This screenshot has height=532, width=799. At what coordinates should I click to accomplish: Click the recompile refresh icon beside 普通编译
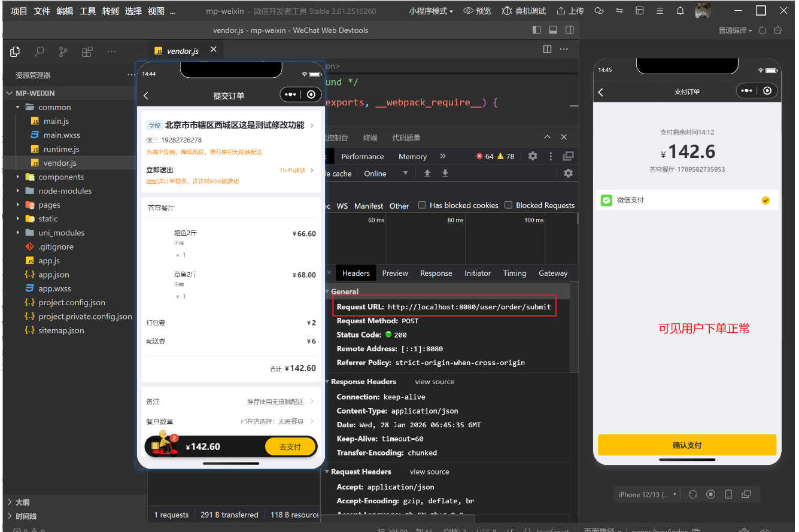pyautogui.click(x=762, y=30)
